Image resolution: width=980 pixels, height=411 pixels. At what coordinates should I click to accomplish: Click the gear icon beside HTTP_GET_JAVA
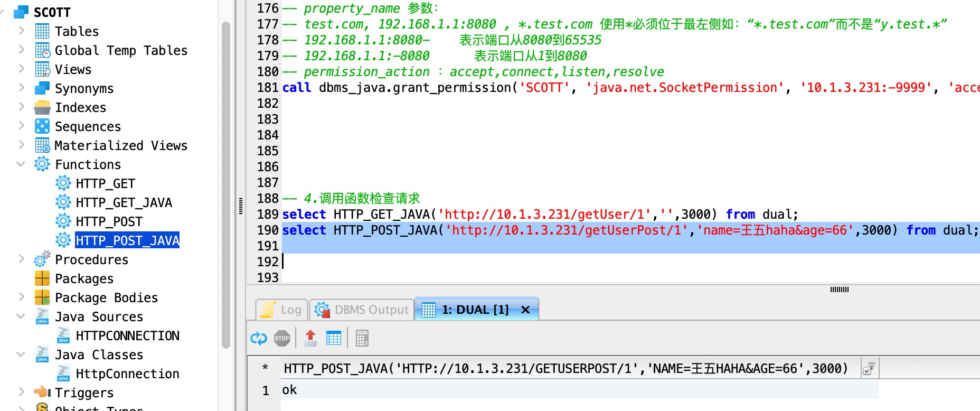[x=63, y=202]
